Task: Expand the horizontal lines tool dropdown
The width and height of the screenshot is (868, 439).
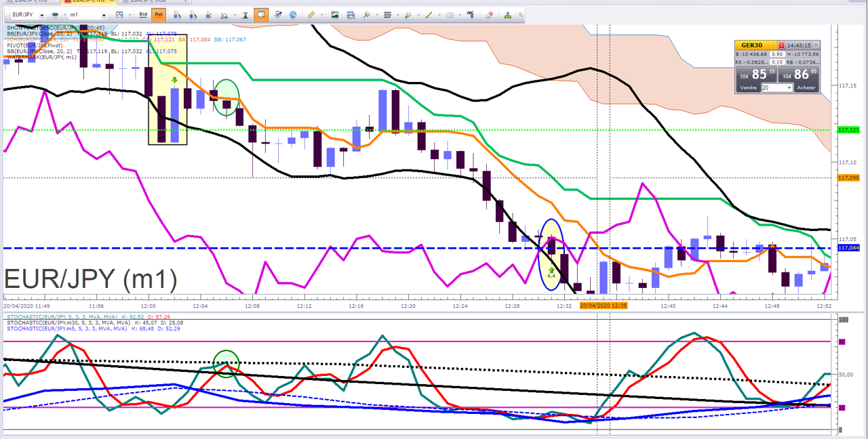Action: (x=397, y=15)
